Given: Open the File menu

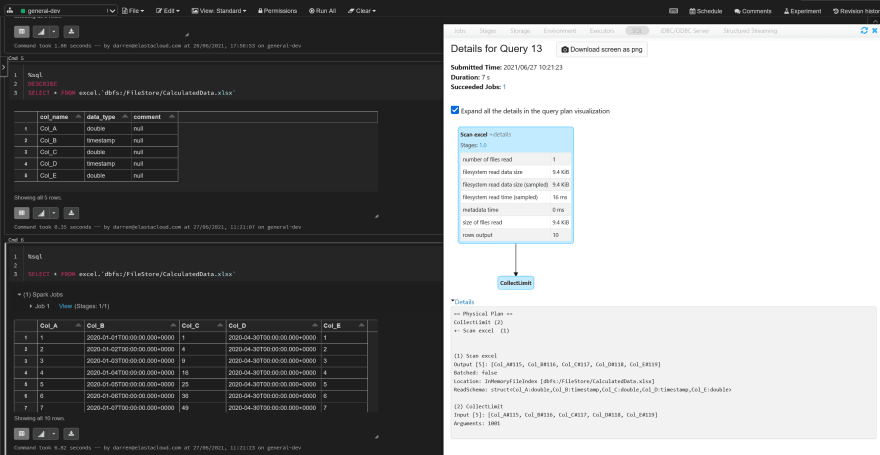Looking at the screenshot, I should click(x=133, y=11).
